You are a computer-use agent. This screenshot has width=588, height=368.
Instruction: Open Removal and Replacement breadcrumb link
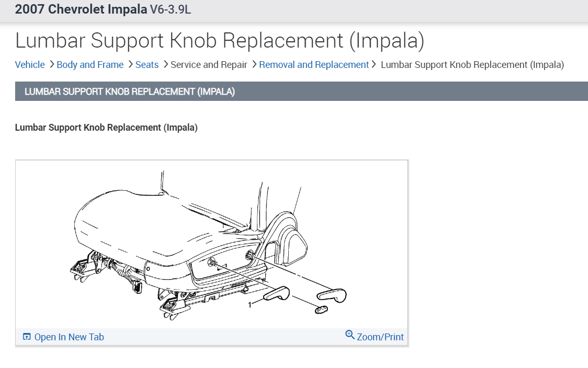pyautogui.click(x=314, y=65)
